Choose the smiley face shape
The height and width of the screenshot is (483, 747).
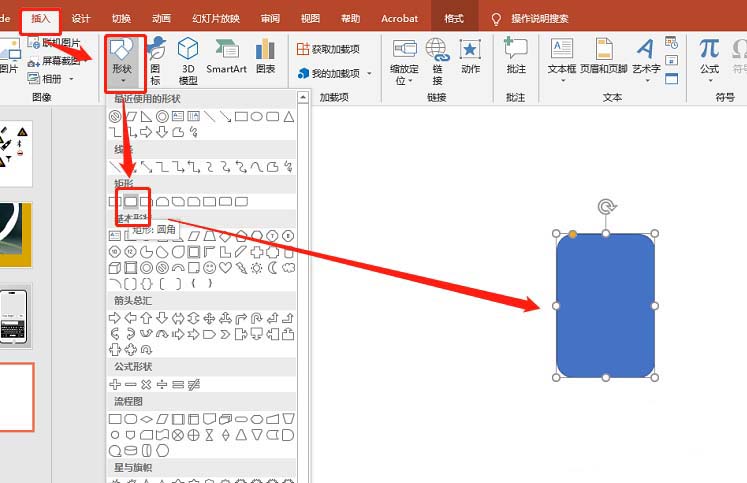point(209,268)
